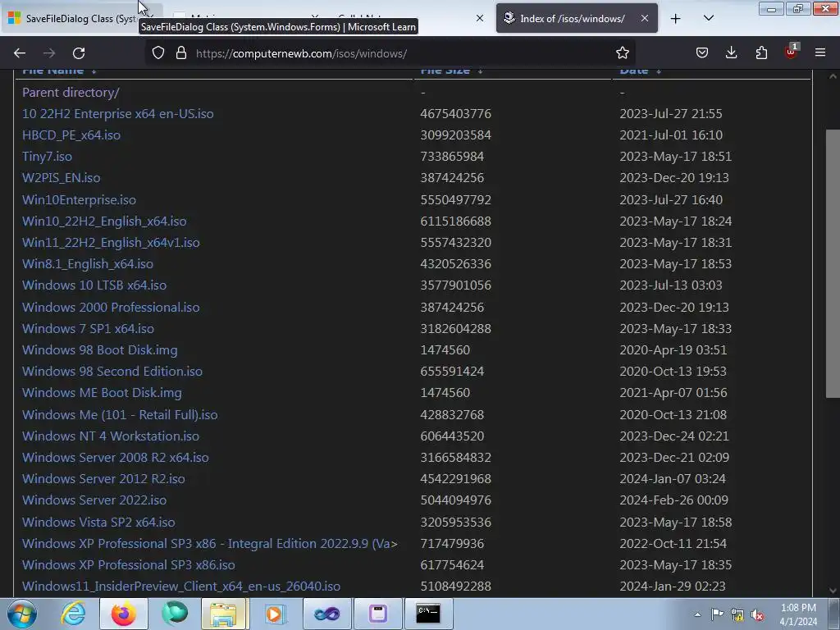
Task: Open the Extensions puzzle icon
Action: pyautogui.click(x=761, y=53)
